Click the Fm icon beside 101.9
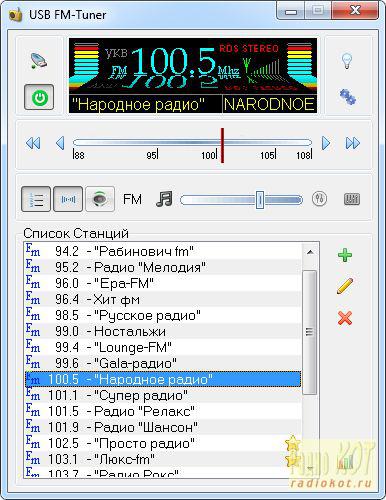Image resolution: width=386 pixels, height=500 pixels. tap(33, 426)
